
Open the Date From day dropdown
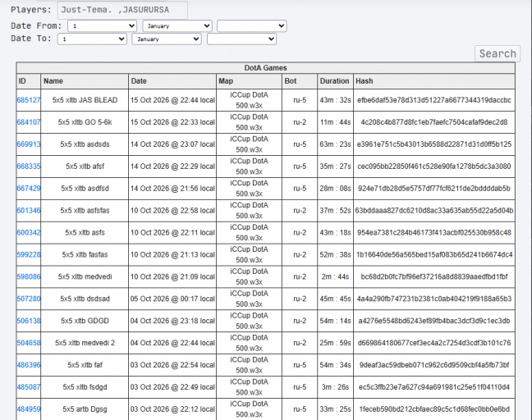pos(102,26)
